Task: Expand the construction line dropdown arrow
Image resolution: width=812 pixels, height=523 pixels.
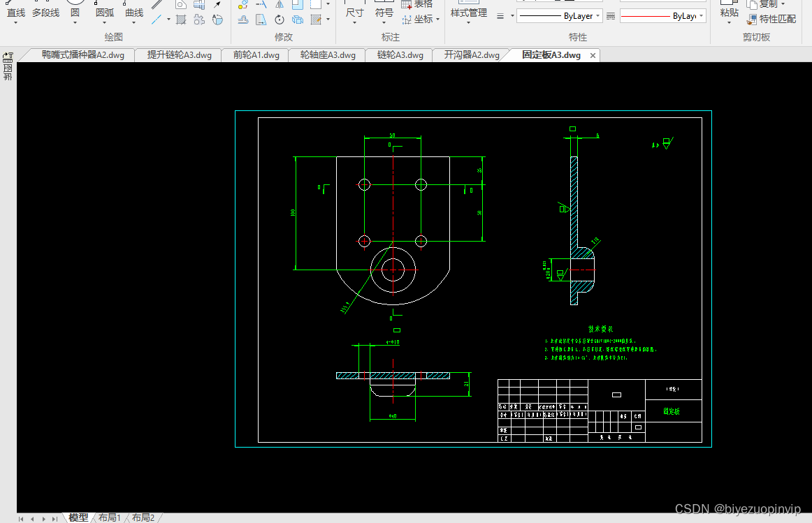Action: tap(168, 20)
